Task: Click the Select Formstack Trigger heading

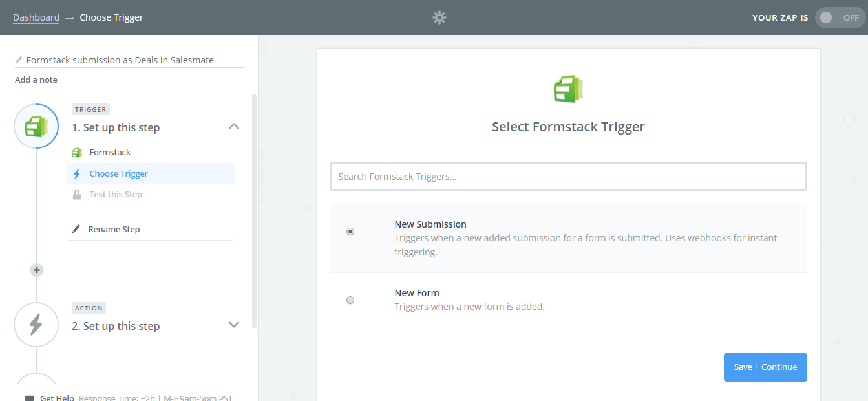Action: point(569,127)
